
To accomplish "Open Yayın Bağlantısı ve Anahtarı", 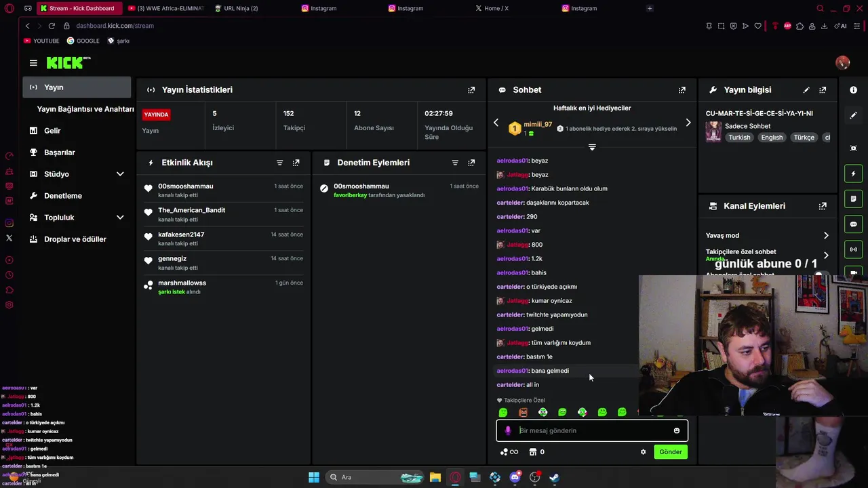I will [x=85, y=109].
